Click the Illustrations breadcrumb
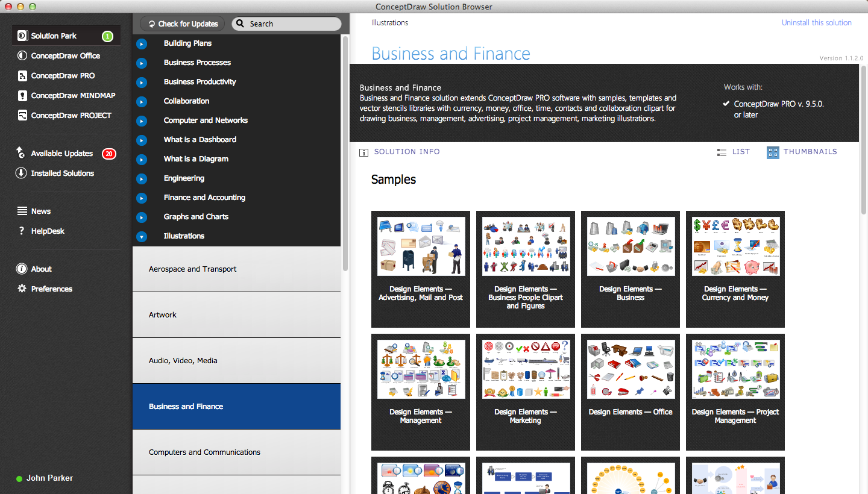This screenshot has height=494, width=868. [389, 22]
